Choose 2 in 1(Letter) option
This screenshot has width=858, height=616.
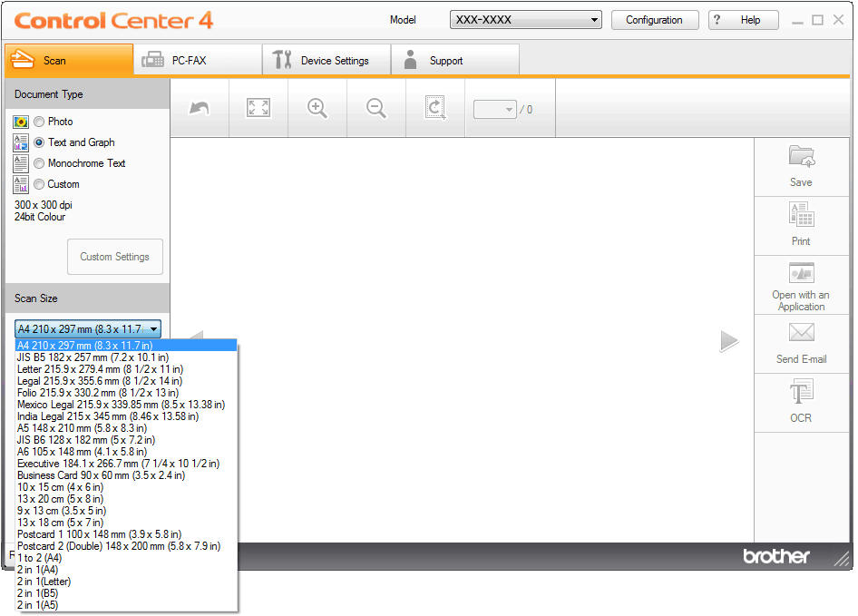pos(126,582)
